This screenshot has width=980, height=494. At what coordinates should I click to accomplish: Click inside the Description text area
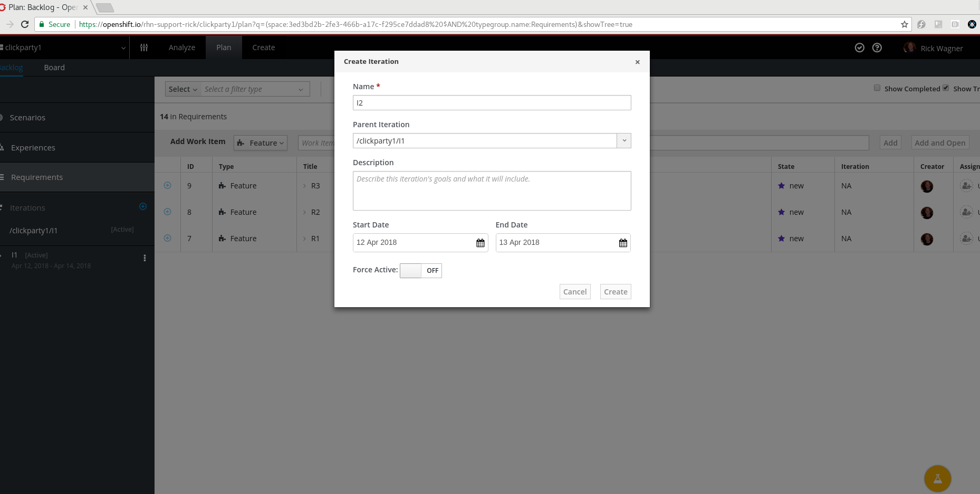[x=492, y=191]
